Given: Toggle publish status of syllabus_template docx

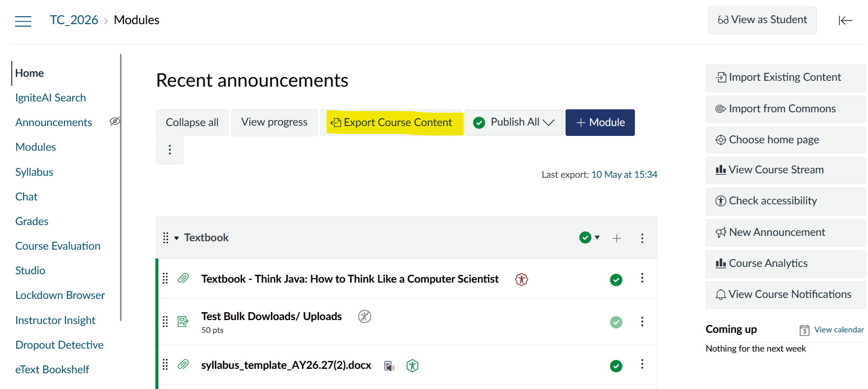Looking at the screenshot, I should coord(616,366).
